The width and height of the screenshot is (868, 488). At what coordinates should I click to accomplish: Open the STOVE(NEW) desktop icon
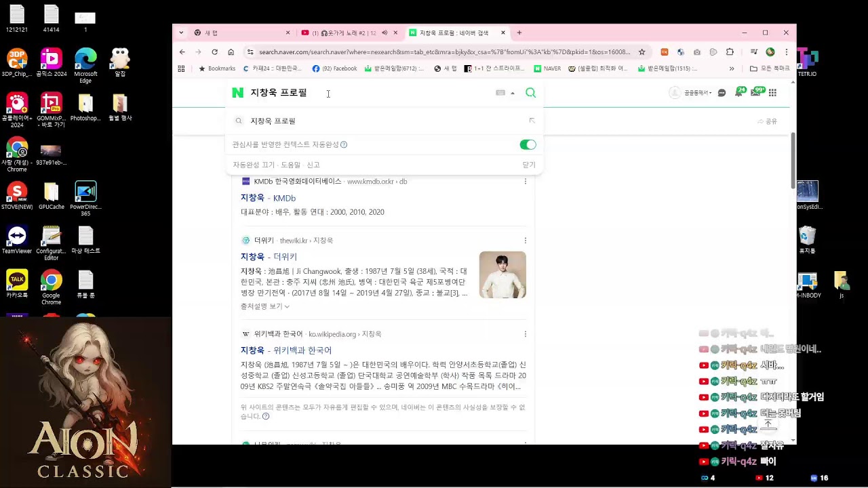tap(17, 196)
